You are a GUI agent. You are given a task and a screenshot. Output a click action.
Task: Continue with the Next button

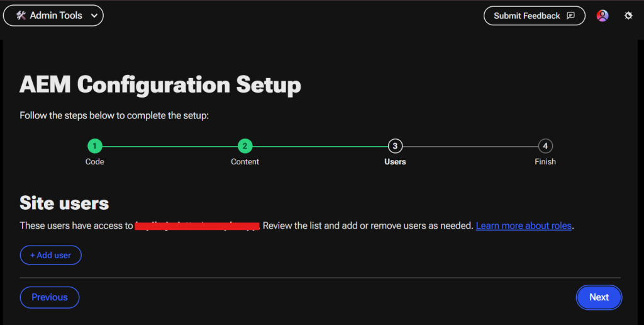click(599, 297)
